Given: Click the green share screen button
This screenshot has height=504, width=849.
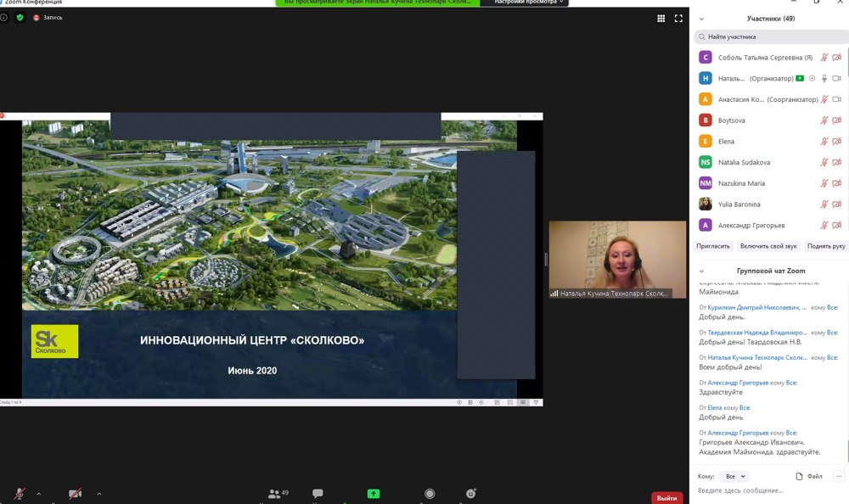Looking at the screenshot, I should coord(374,493).
